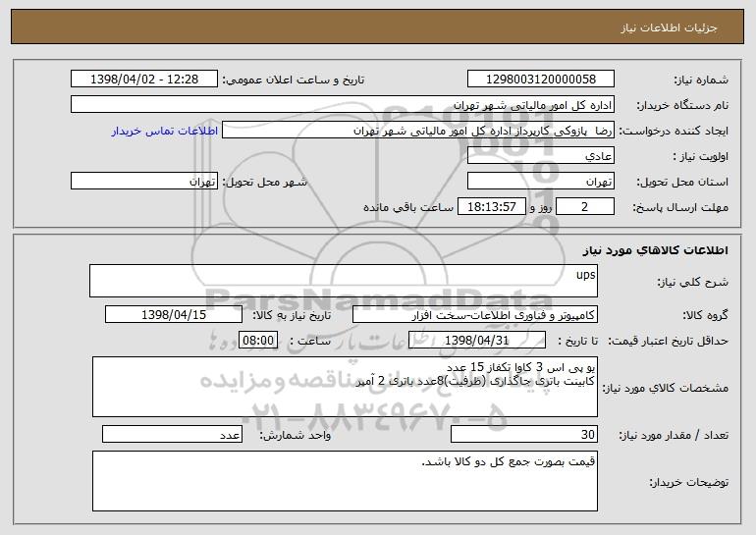Click the need number field 1298003120000058
Viewport: 756px width, 535px height.
point(540,79)
